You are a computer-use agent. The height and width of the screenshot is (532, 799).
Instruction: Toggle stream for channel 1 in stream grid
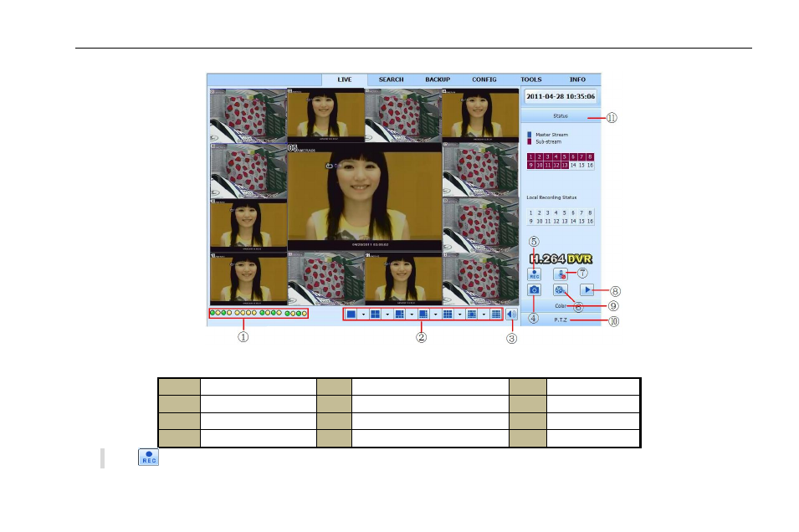[x=530, y=157]
